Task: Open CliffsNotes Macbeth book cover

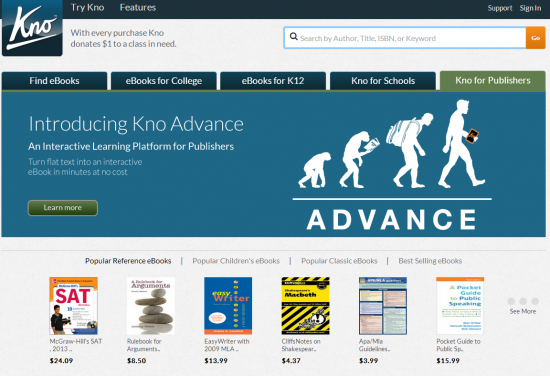Action: [x=306, y=306]
